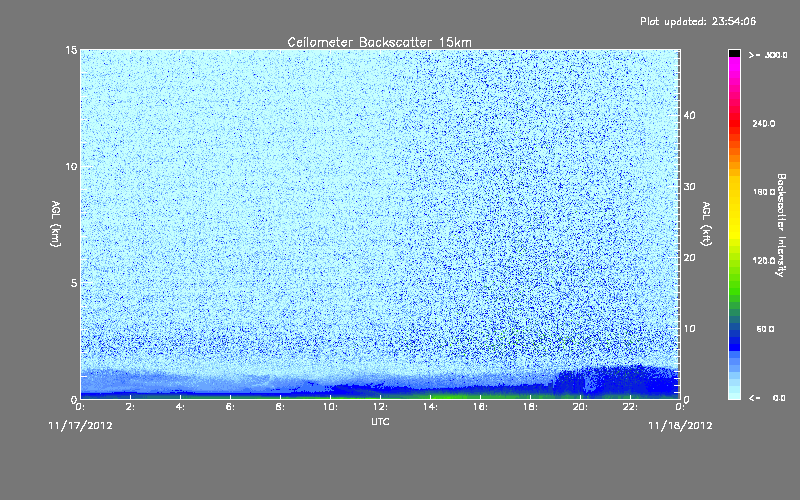
Task: Click the 180.0 colorbar tick value
Action: 763,192
